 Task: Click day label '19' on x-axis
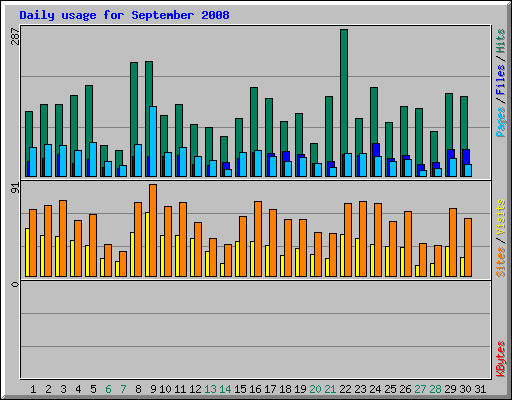pos(300,389)
